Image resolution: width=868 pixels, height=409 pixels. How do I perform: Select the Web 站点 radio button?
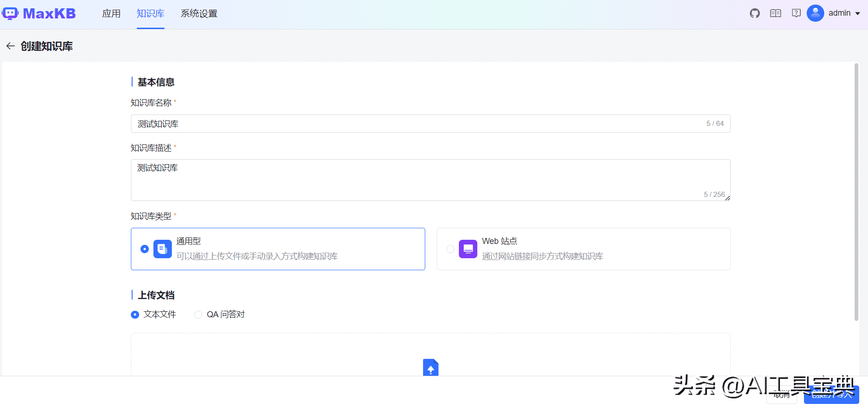click(x=450, y=249)
